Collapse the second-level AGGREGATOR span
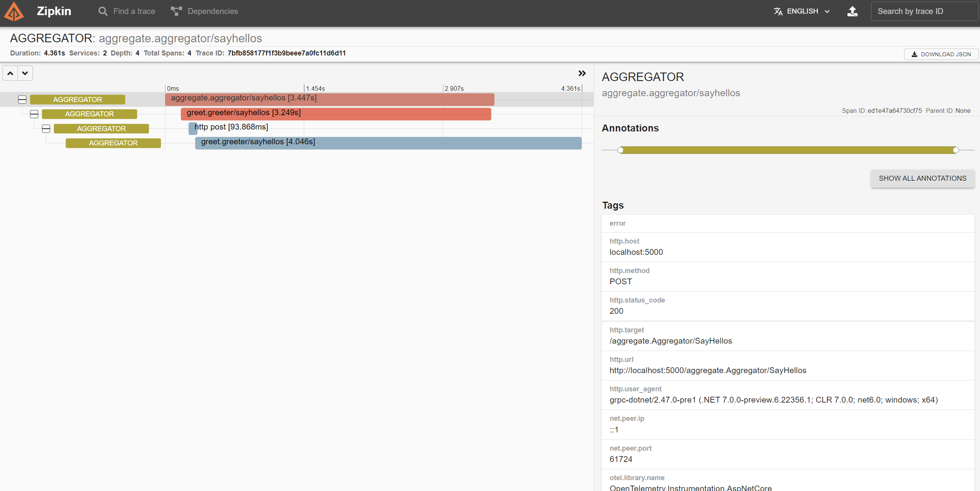This screenshot has width=980, height=491. point(34,114)
